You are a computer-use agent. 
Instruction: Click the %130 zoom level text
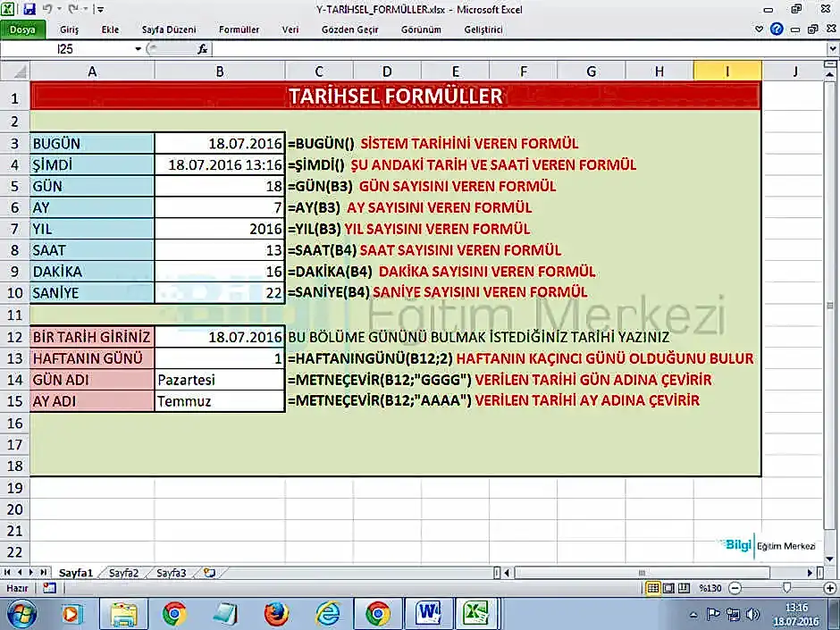(710, 588)
